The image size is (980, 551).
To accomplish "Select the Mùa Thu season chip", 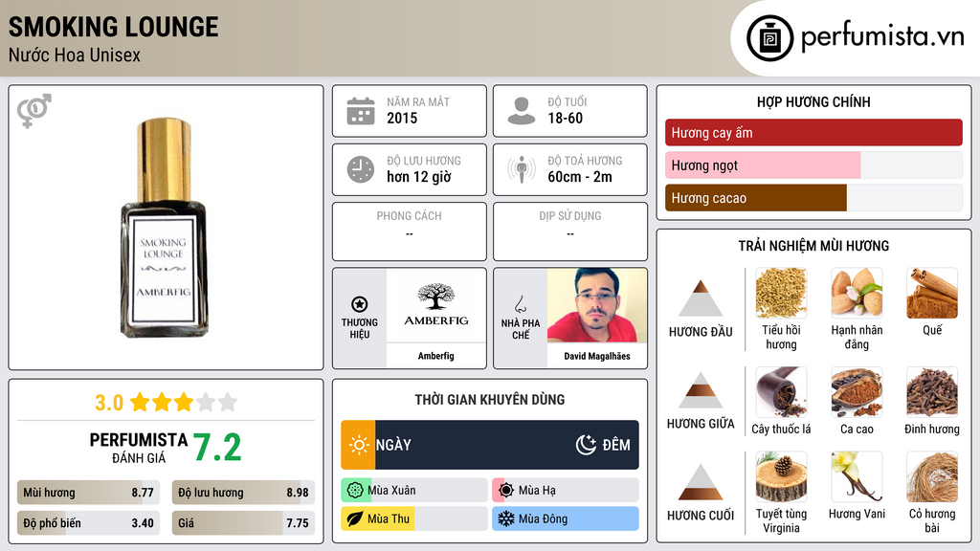I will point(413,518).
